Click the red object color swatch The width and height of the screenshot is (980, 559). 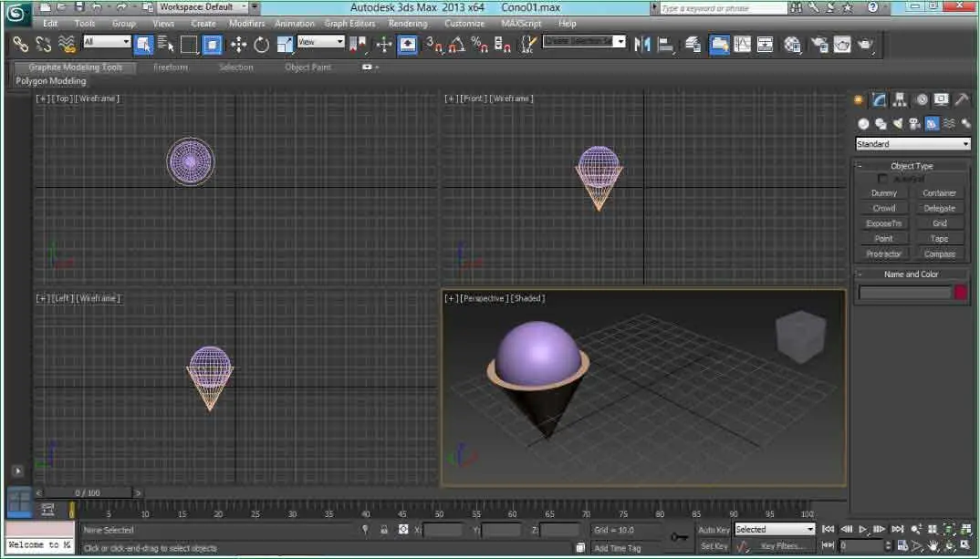click(x=961, y=293)
